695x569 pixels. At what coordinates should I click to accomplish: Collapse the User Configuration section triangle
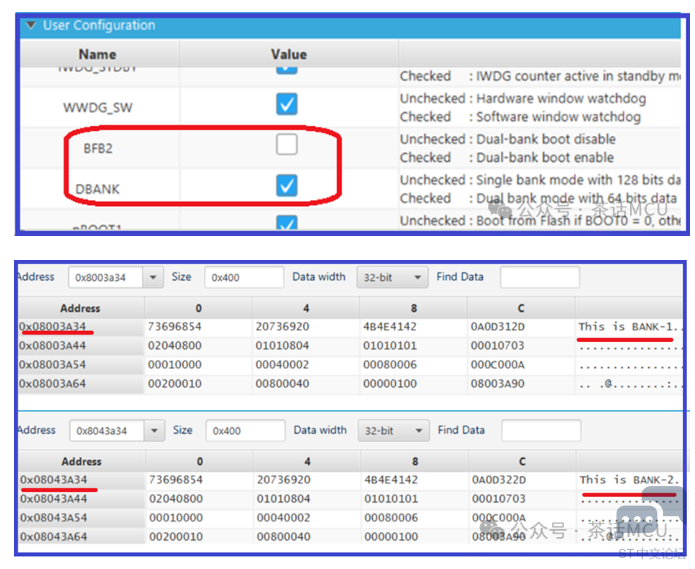(x=31, y=25)
